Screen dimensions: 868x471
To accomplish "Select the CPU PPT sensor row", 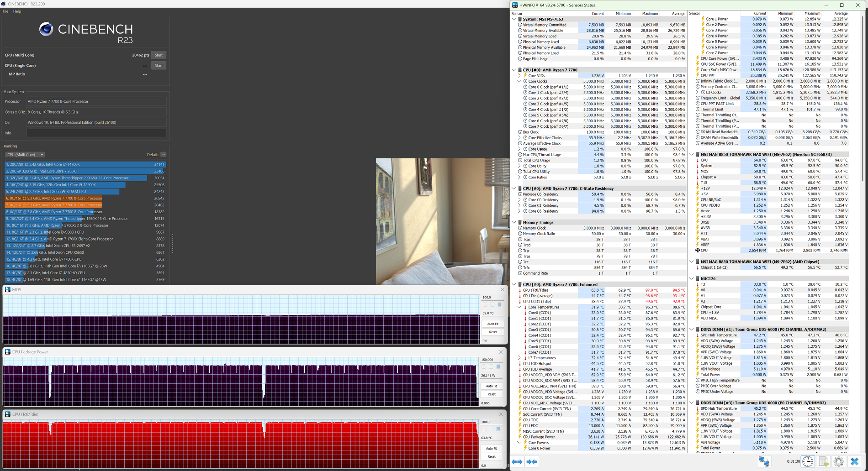I will 772,76.
